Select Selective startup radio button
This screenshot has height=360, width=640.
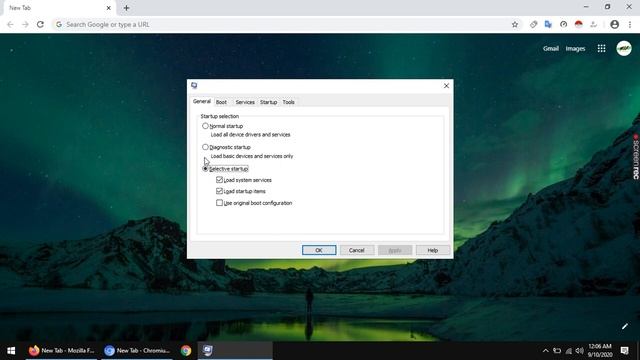click(x=205, y=169)
